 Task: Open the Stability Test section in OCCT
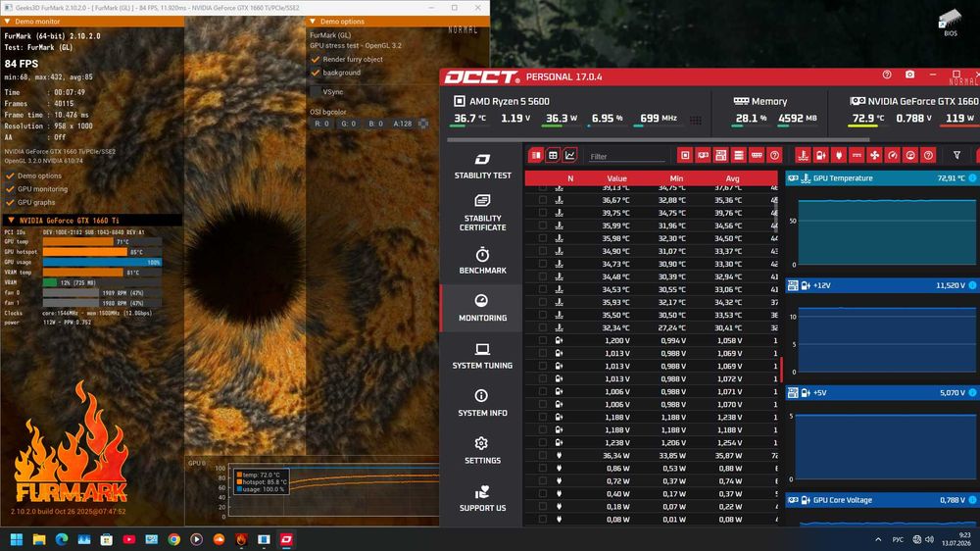coord(482,167)
